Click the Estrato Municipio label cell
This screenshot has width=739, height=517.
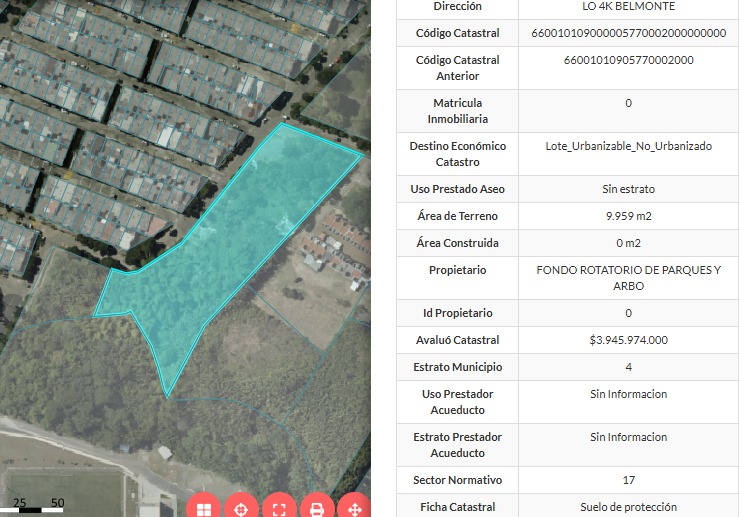pos(457,367)
